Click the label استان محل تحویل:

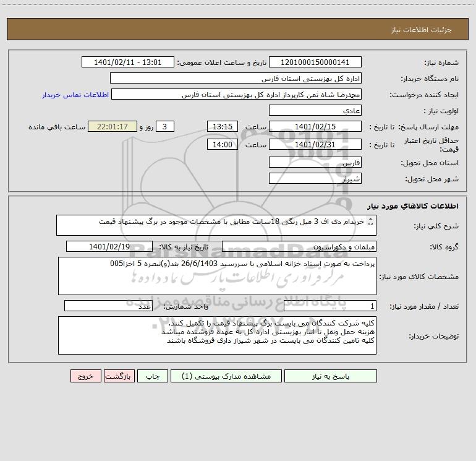click(x=430, y=163)
